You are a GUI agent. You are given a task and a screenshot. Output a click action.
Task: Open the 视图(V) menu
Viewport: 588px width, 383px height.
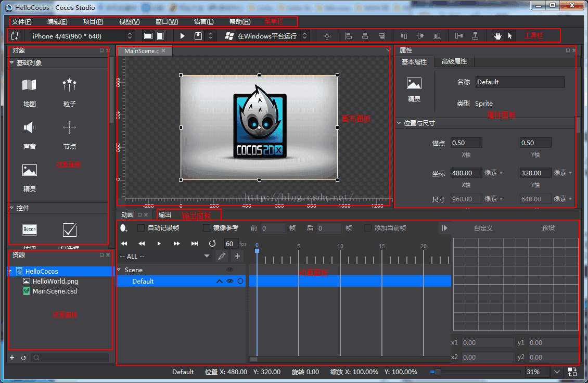pos(130,22)
